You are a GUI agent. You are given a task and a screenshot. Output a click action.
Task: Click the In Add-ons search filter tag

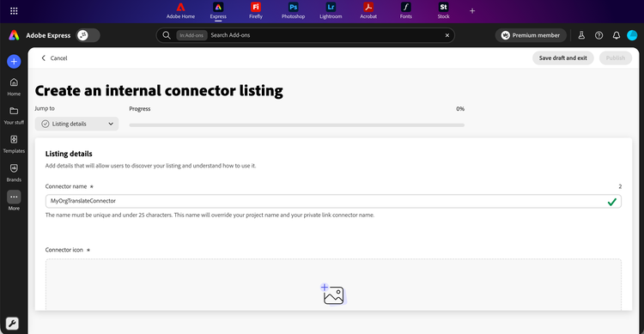click(x=191, y=35)
